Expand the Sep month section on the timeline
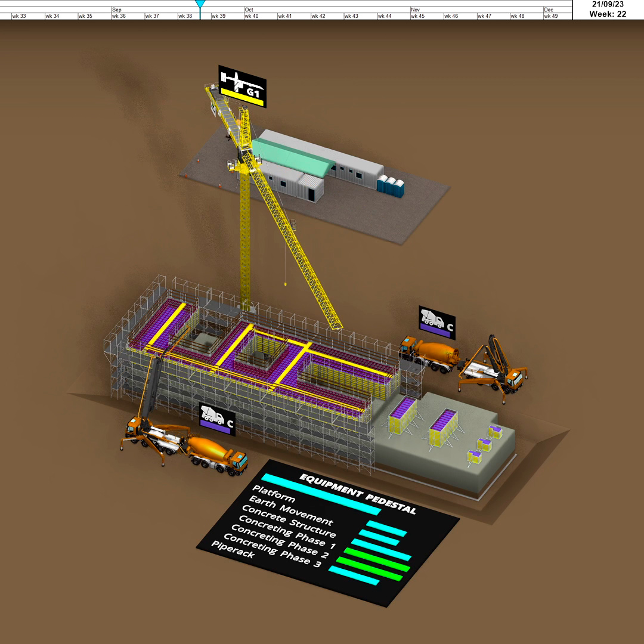This screenshot has width=644, height=644. pos(117,10)
